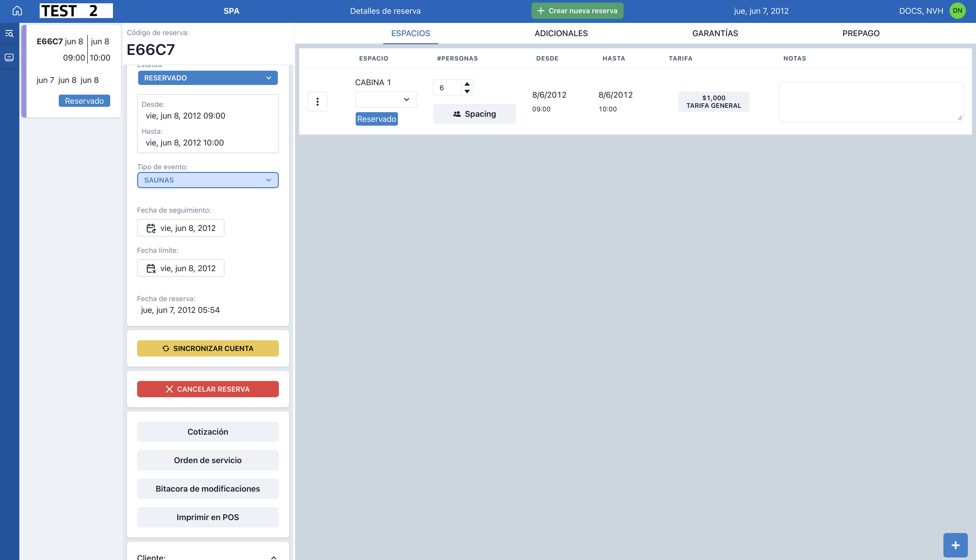The height and width of the screenshot is (560, 976).
Task: Open the SAUNAS event type dropdown
Action: click(x=208, y=180)
